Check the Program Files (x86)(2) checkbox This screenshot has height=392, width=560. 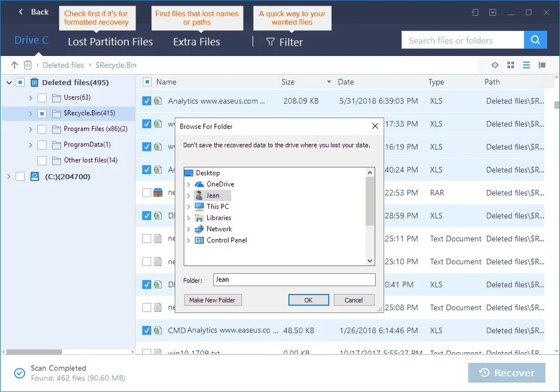click(42, 129)
